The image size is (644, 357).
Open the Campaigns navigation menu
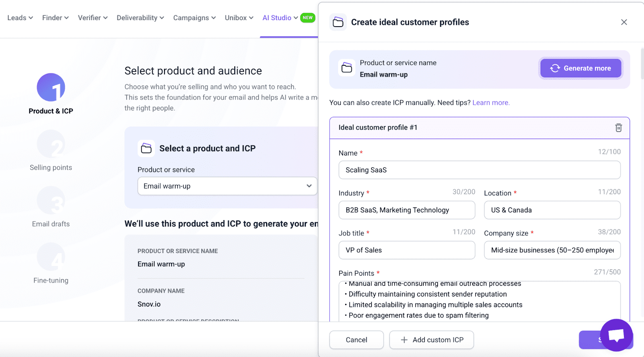click(194, 18)
